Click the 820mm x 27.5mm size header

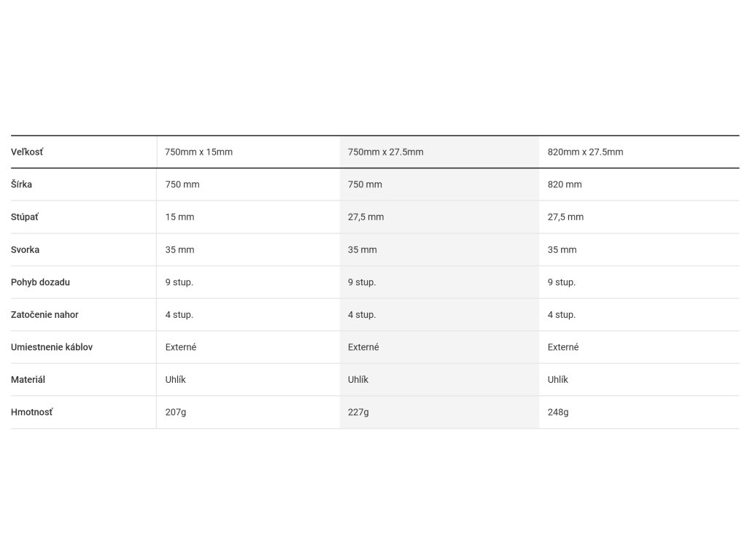585,152
